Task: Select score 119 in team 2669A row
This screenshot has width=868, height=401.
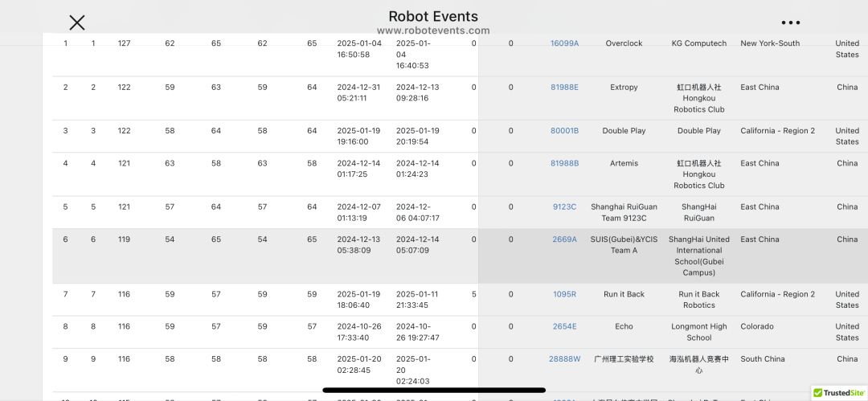Action: 124,239
